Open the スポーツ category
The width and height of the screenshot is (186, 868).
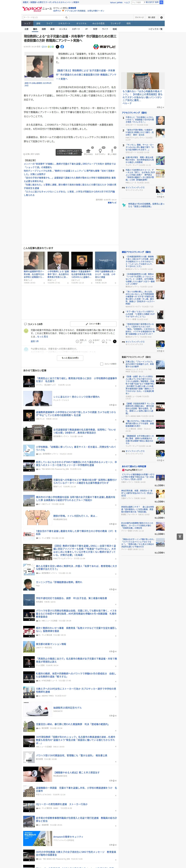[x=76, y=29]
